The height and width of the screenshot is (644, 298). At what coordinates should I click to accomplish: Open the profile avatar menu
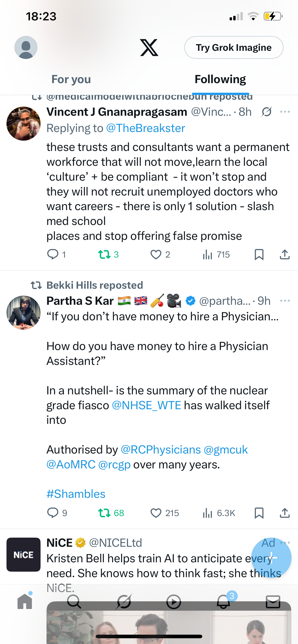pos(26,47)
